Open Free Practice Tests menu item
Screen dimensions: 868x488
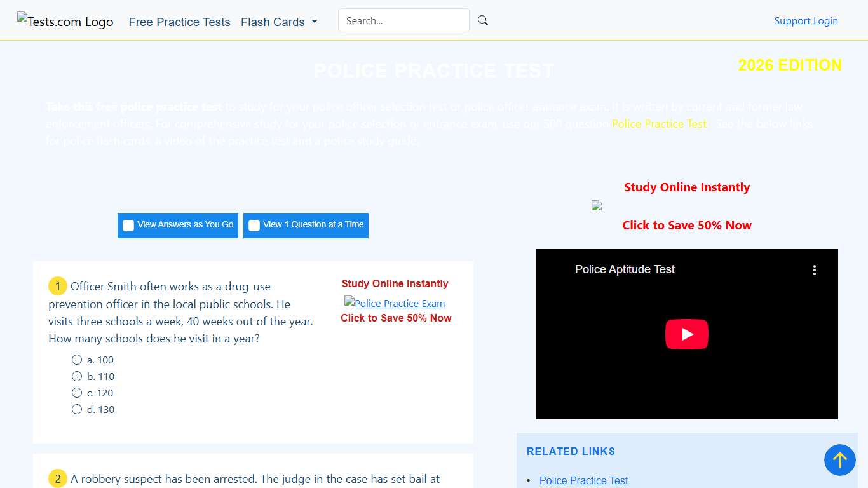(x=179, y=22)
